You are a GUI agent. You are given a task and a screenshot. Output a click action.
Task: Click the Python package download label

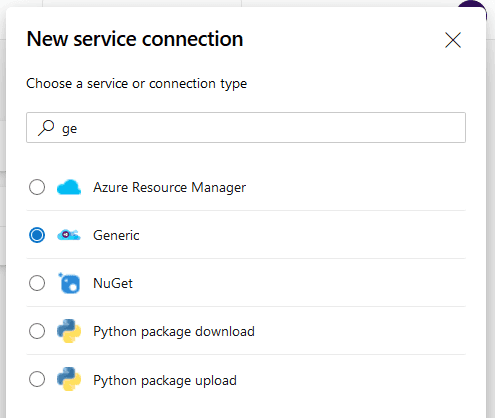pyautogui.click(x=174, y=332)
